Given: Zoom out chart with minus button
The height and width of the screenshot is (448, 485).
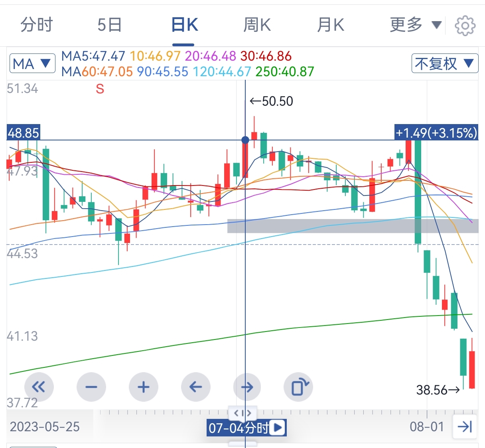Looking at the screenshot, I should [x=91, y=387].
